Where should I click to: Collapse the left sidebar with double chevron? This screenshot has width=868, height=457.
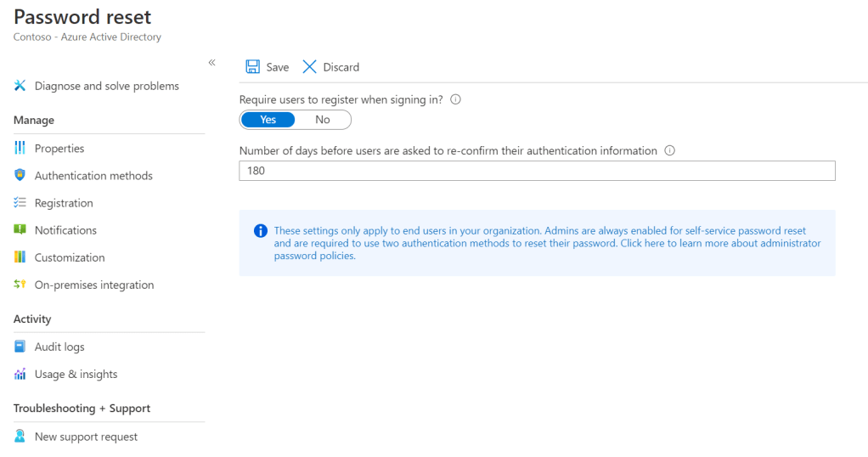[211, 63]
